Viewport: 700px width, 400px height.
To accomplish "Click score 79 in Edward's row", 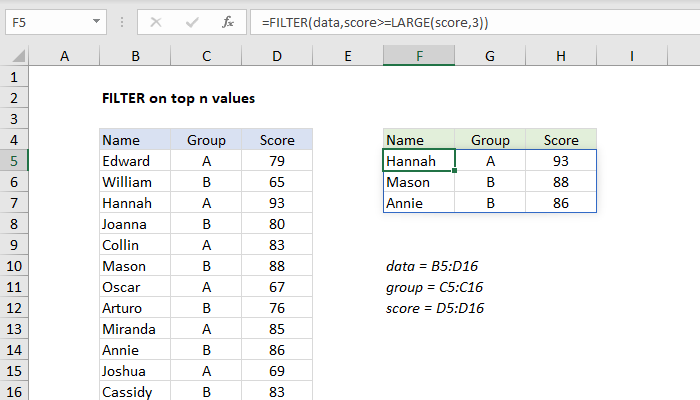I will (277, 161).
